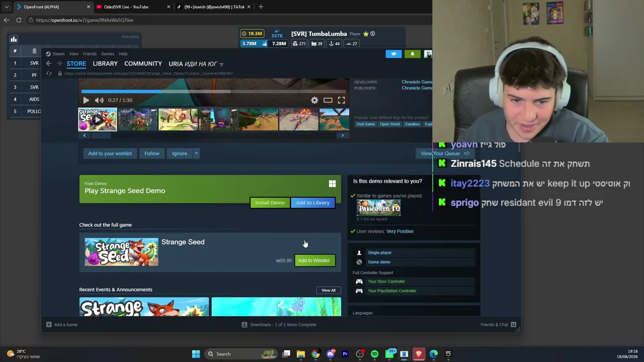The width and height of the screenshot is (644, 362).
Task: Click Add a Game in Steam footer
Action: (x=62, y=325)
